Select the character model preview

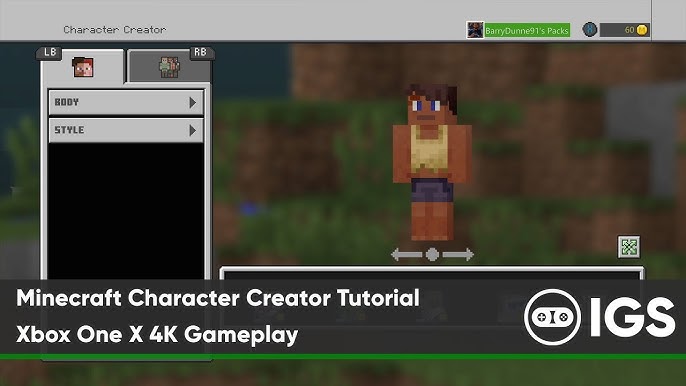pos(432,162)
